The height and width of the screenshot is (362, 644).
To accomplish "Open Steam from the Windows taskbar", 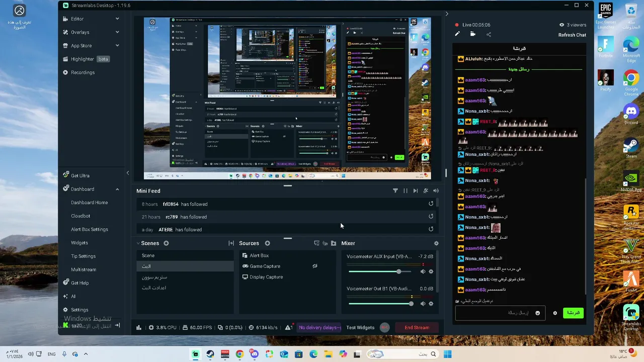I will pyautogui.click(x=210, y=354).
